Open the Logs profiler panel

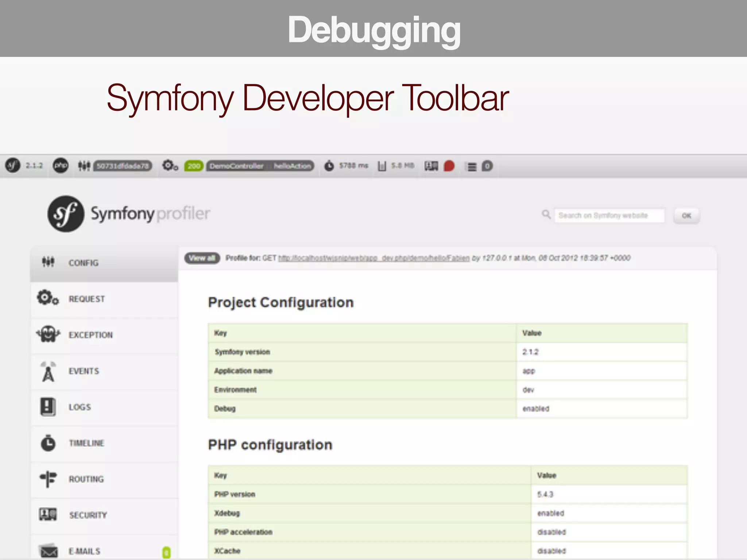point(104,407)
